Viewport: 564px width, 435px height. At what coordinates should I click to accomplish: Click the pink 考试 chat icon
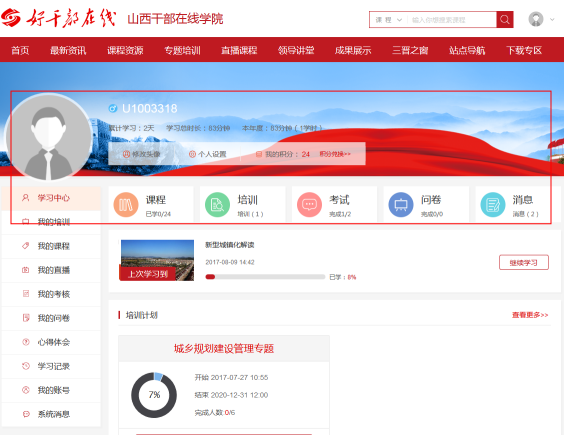click(x=309, y=205)
